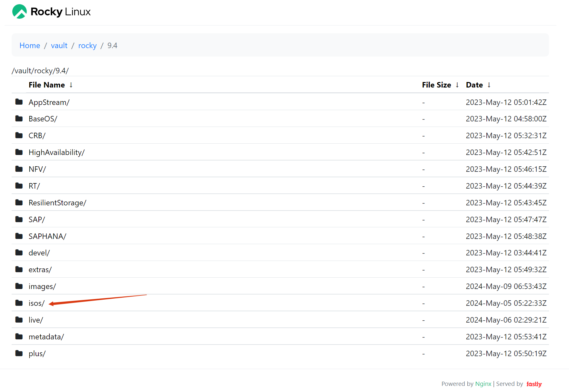Click date 2024-May-09 06:53:43Z
569x392 pixels.
click(506, 286)
